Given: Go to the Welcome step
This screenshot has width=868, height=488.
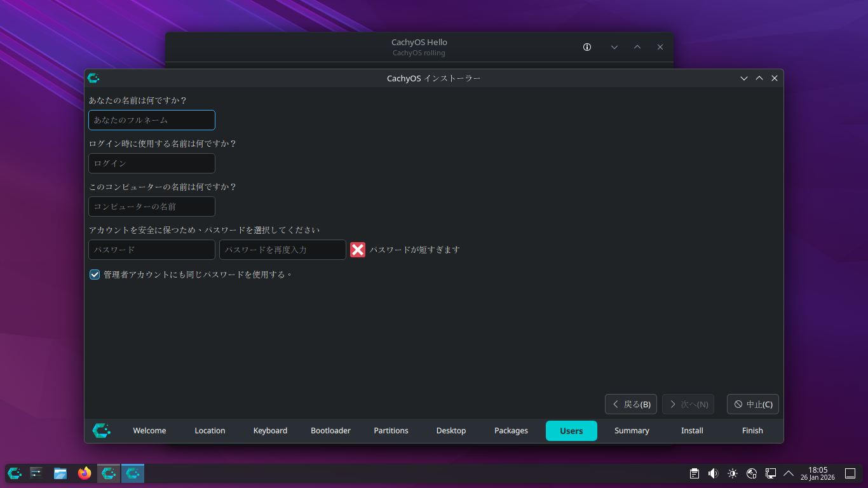Looking at the screenshot, I should pos(149,431).
